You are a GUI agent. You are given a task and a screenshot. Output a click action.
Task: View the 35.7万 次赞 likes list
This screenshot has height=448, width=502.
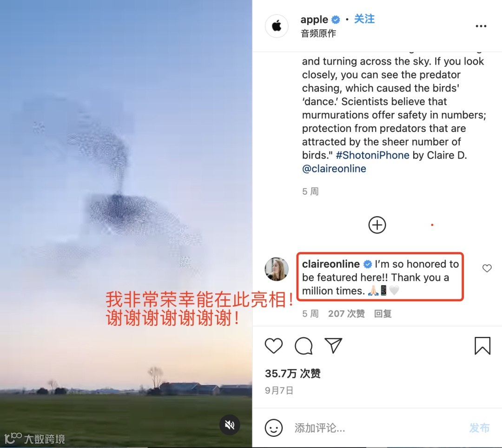coord(293,374)
